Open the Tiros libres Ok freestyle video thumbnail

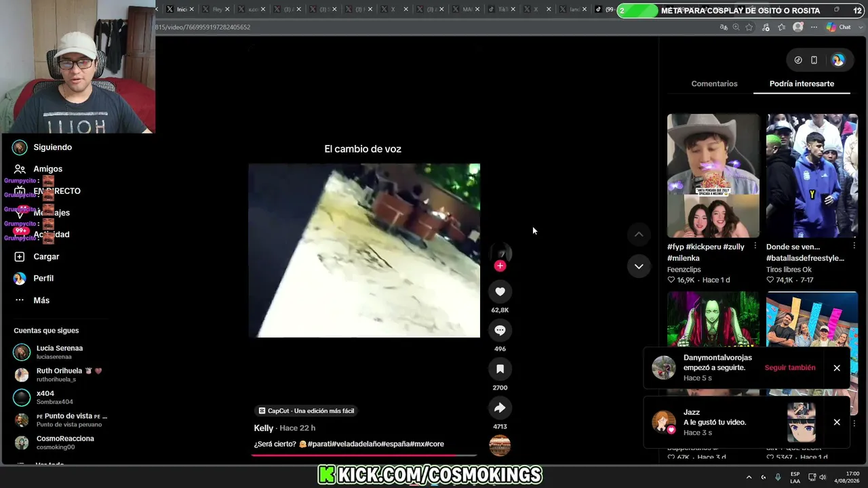point(812,176)
